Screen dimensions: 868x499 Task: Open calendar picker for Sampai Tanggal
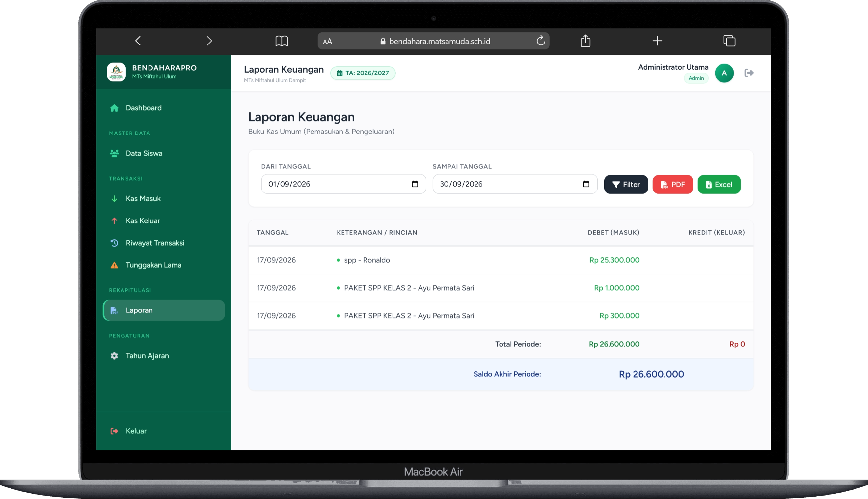(x=586, y=184)
